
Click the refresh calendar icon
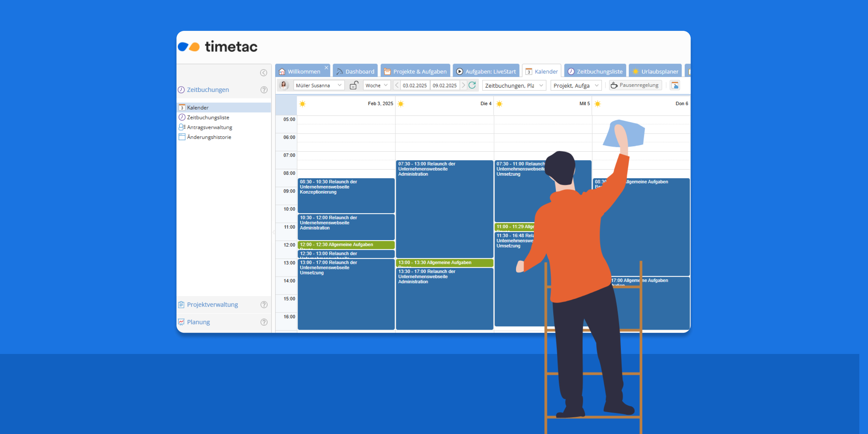472,85
